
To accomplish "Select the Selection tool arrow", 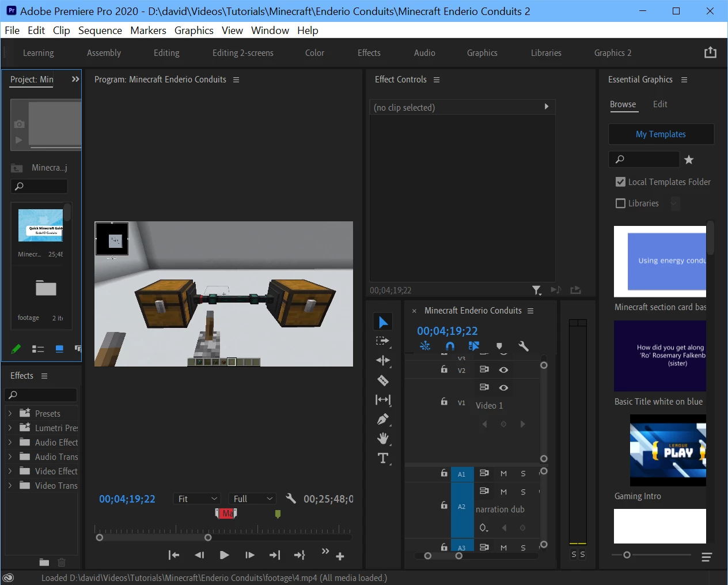I will [383, 322].
